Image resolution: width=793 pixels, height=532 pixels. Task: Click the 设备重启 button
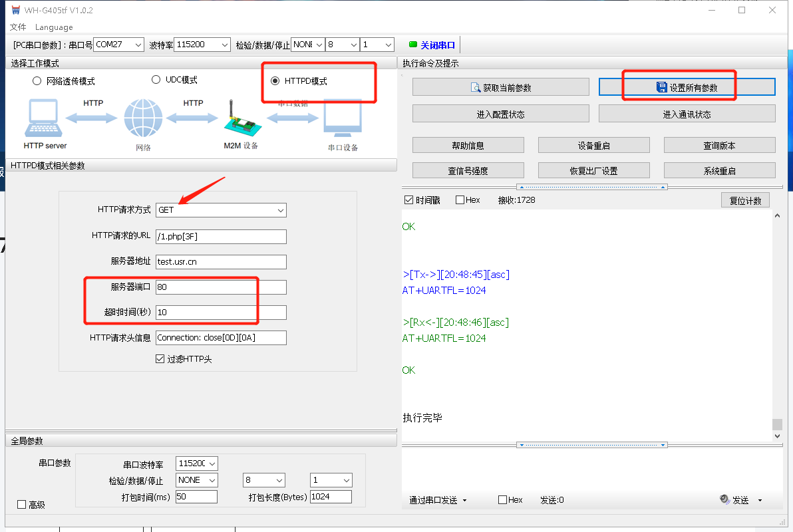tap(593, 146)
